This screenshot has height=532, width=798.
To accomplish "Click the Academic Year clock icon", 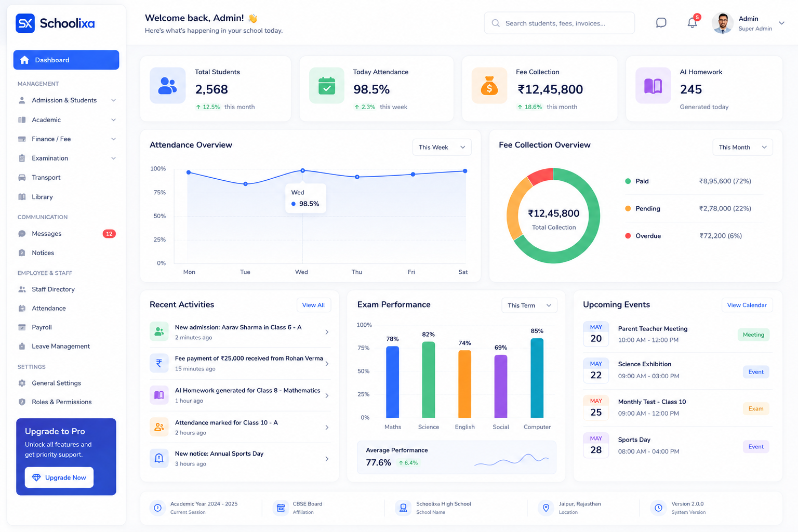I will tap(157, 508).
